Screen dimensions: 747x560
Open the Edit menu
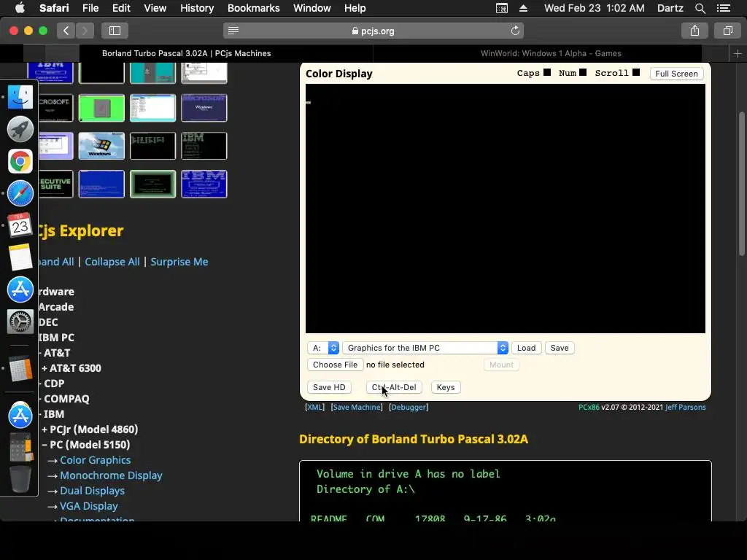click(121, 8)
